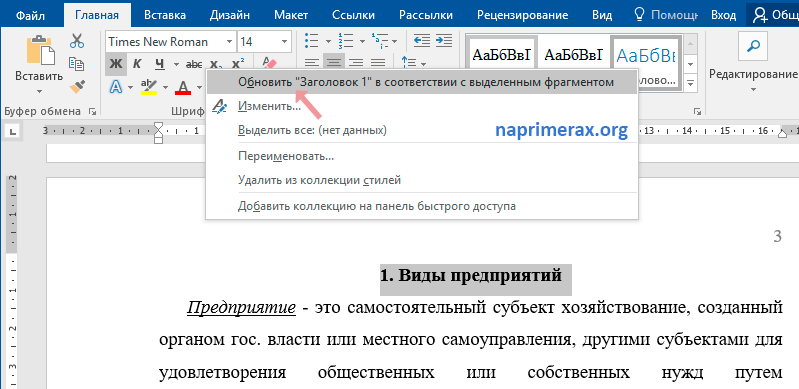Expand the full styles gallery
The image size is (799, 389).
[690, 82]
